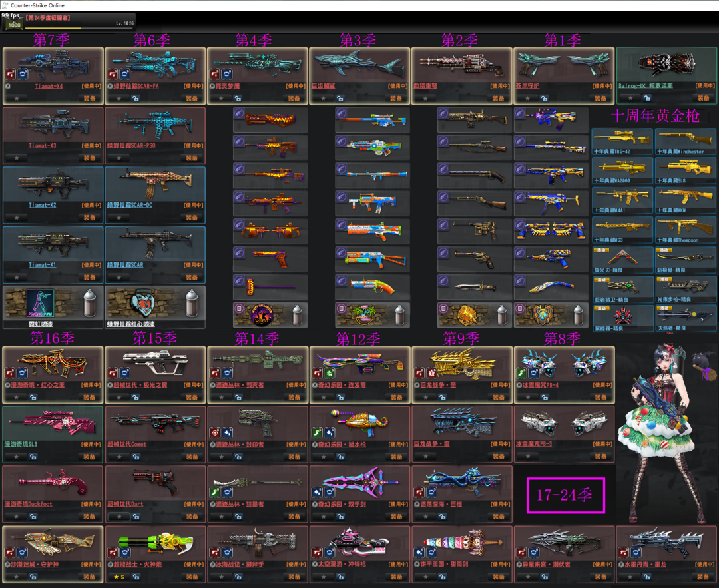Equip 绿野仙踪SCAR-PSO via 装备 button

[x=192, y=158]
